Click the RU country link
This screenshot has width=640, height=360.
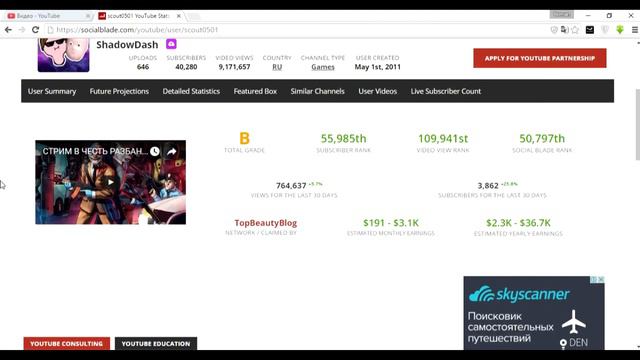click(x=277, y=67)
